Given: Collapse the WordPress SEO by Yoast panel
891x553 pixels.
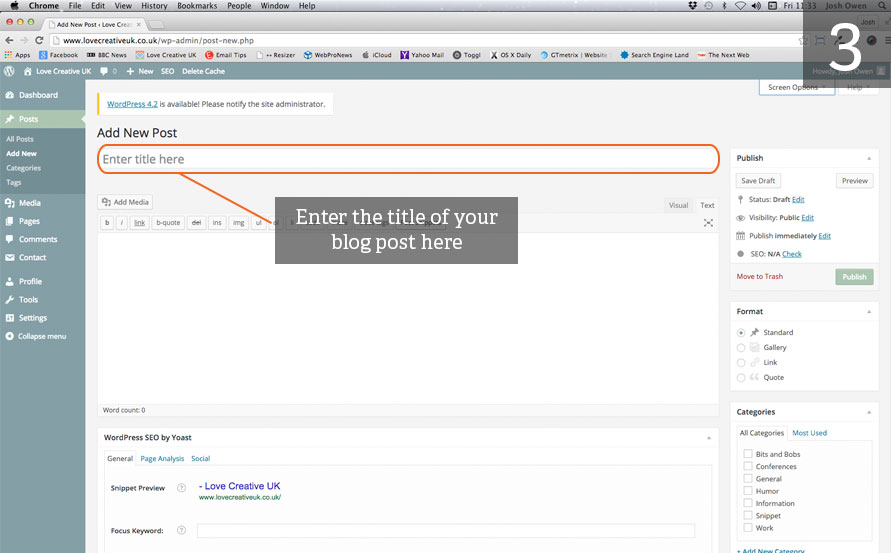Looking at the screenshot, I should 709,438.
